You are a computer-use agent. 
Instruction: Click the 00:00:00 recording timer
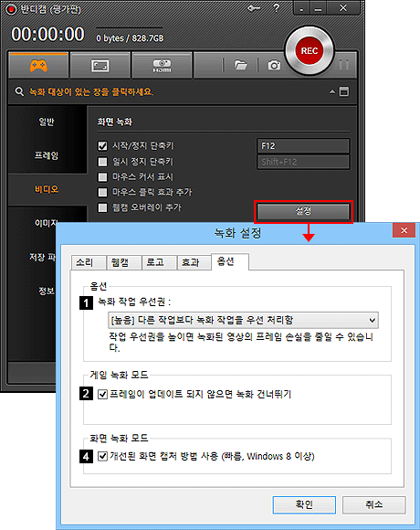coord(47,35)
